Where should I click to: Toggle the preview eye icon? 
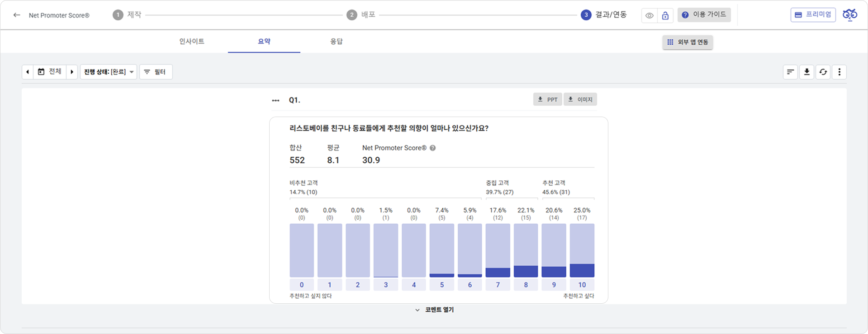click(650, 15)
